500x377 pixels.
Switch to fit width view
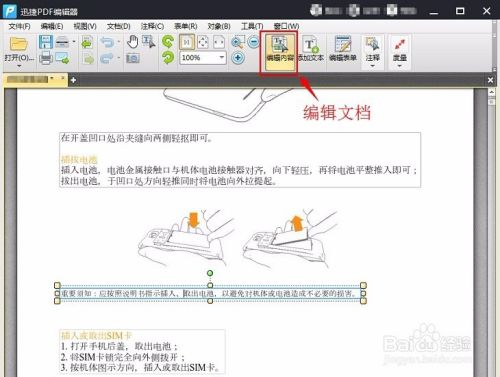(219, 42)
